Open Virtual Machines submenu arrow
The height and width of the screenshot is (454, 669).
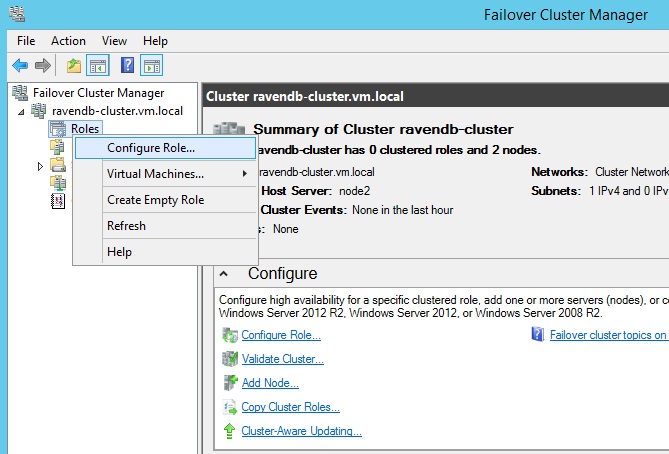click(x=244, y=174)
